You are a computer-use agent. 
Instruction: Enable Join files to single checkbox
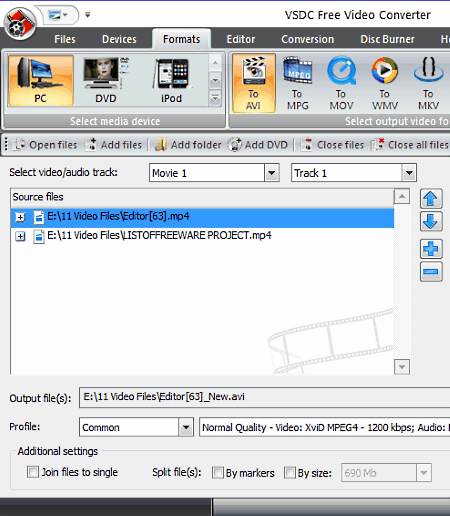(33, 472)
